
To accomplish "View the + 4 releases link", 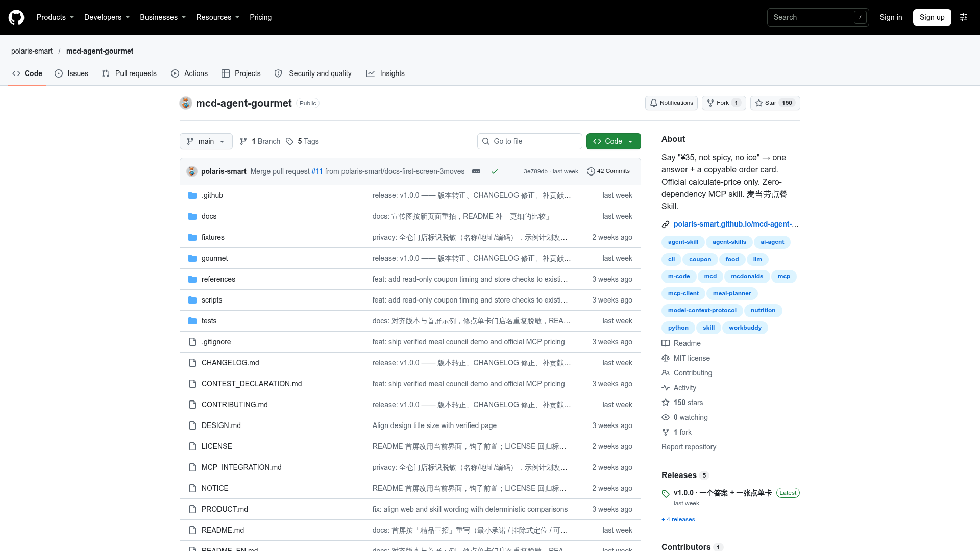I will click(x=678, y=519).
